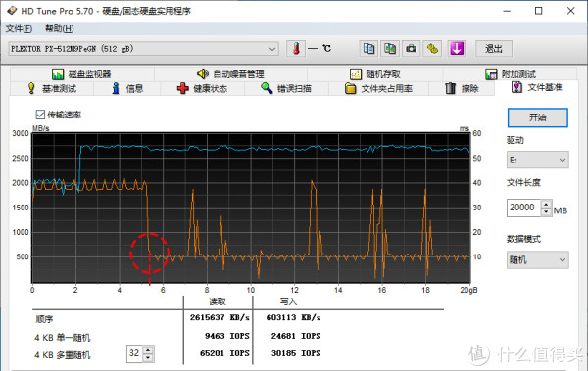Open the options wrench icon
588x371 pixels.
(x=433, y=48)
